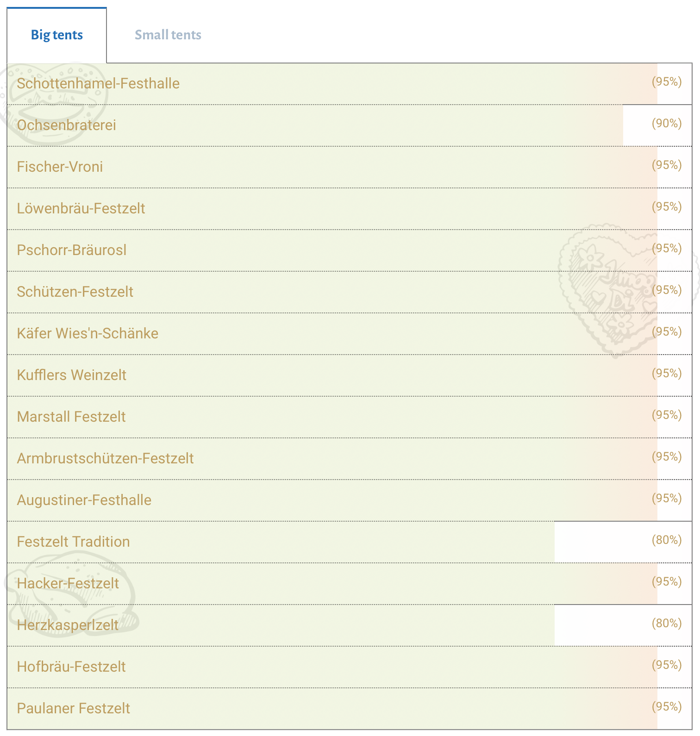Select the Hacker-Festzelt tent
The width and height of the screenshot is (700, 736).
click(68, 584)
